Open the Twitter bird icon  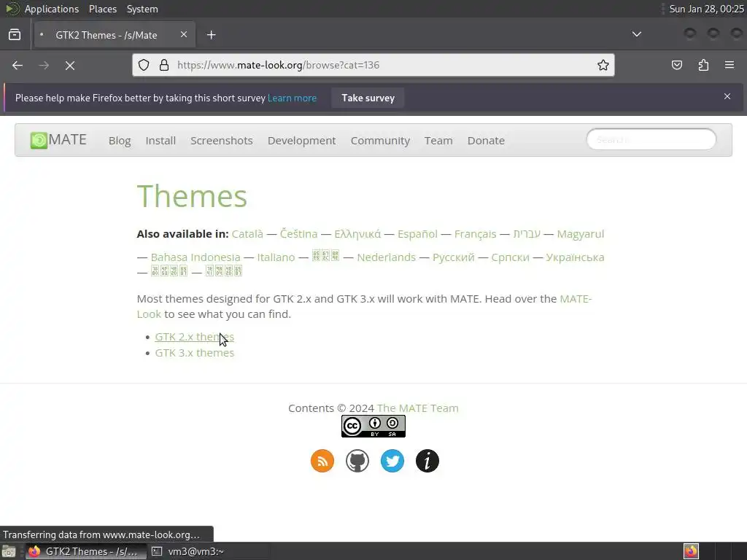coord(392,461)
